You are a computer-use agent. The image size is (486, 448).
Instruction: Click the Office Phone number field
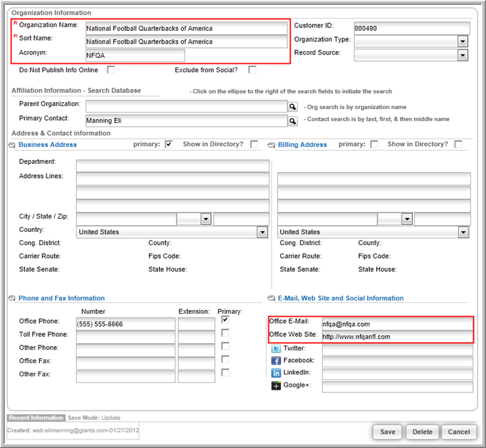click(126, 324)
